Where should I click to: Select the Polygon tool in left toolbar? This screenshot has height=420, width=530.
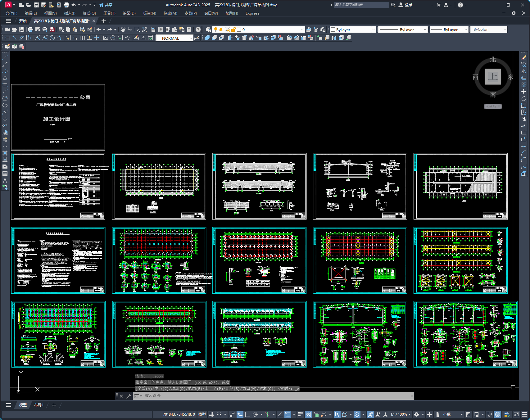click(x=5, y=78)
